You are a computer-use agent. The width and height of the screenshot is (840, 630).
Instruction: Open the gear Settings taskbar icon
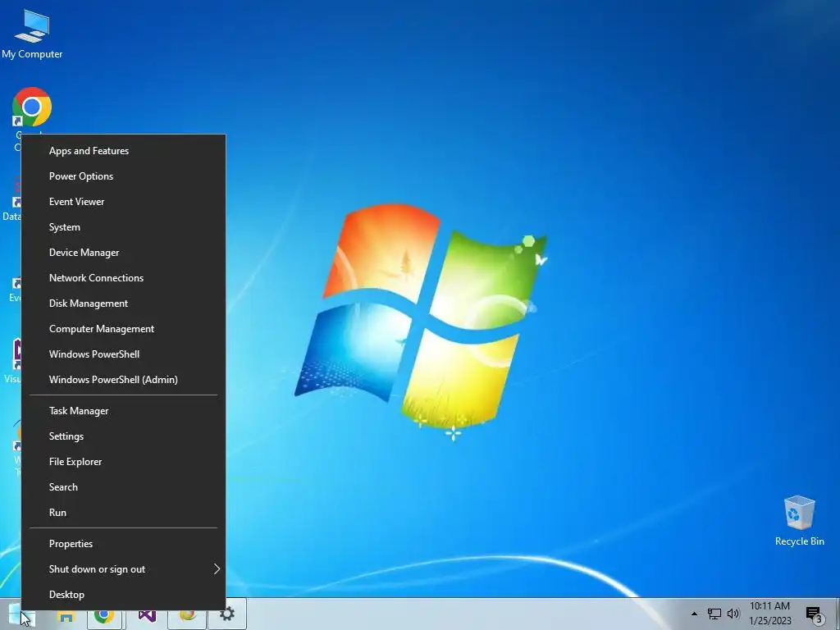(x=227, y=614)
